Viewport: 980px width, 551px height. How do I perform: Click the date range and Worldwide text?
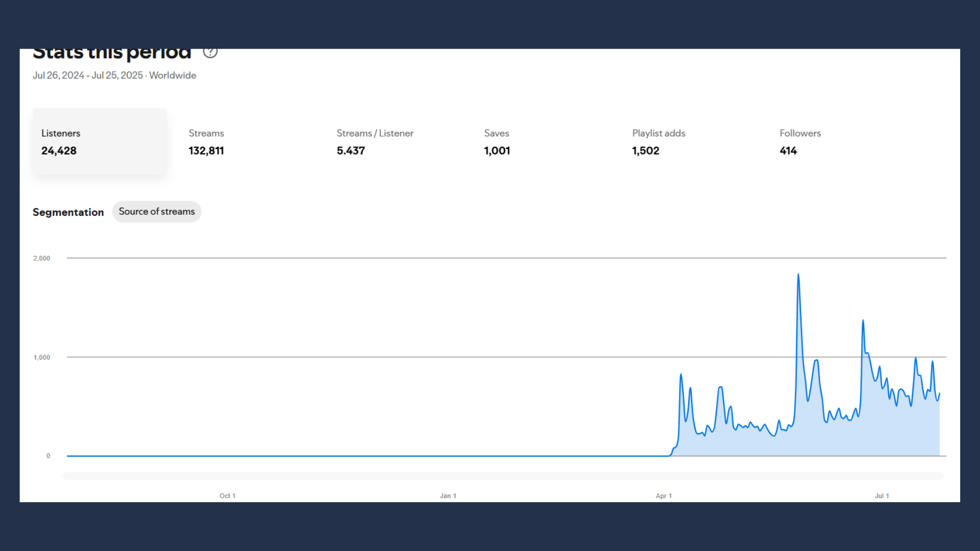114,76
